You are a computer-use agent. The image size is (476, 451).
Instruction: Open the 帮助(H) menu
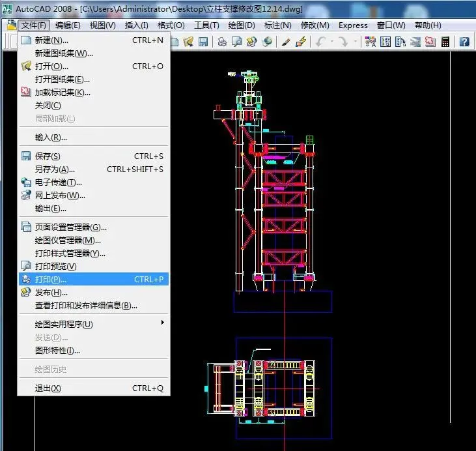428,25
